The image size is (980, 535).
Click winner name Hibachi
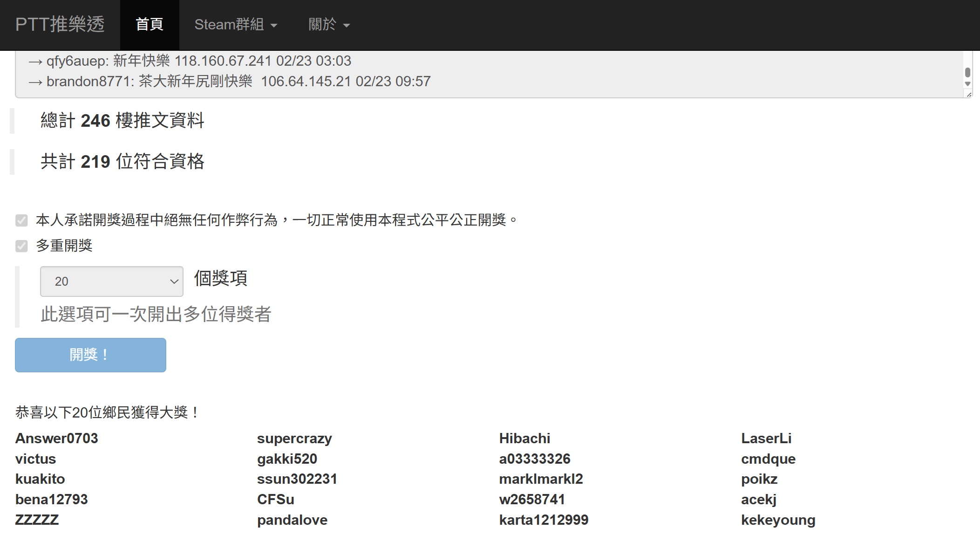coord(524,439)
